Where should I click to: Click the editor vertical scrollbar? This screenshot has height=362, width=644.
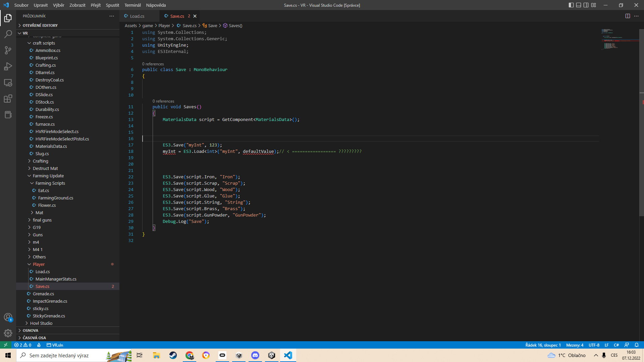(x=642, y=122)
